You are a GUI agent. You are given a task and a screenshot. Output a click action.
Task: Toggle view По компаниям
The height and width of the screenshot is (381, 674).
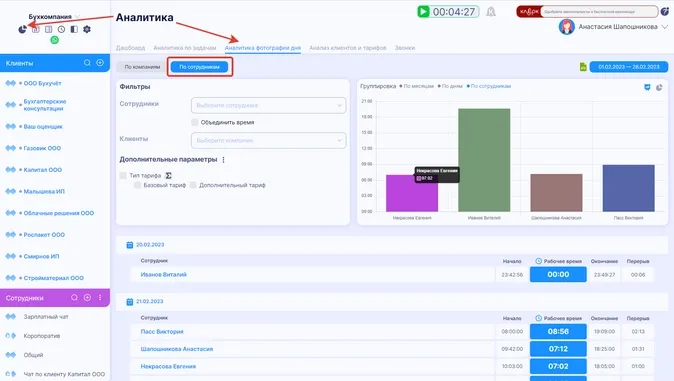142,67
